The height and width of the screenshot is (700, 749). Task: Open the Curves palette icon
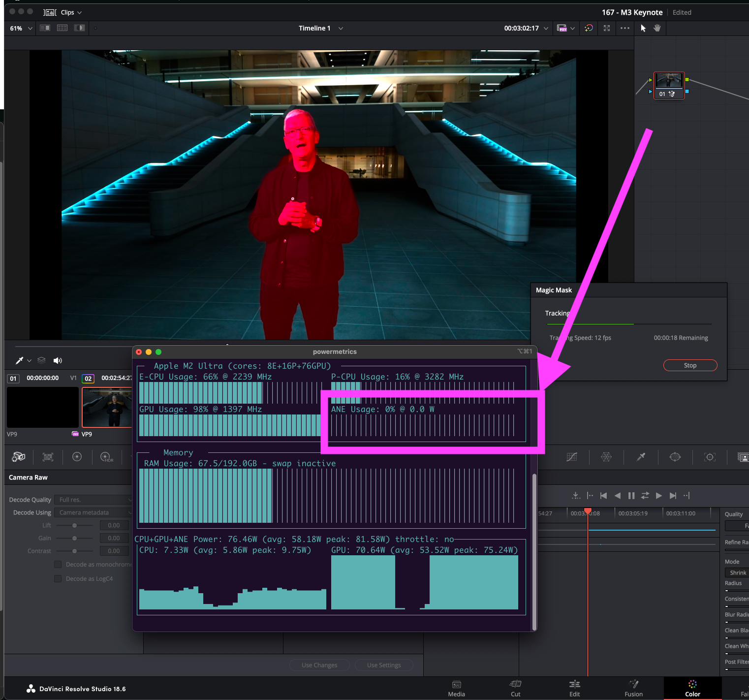pyautogui.click(x=572, y=457)
